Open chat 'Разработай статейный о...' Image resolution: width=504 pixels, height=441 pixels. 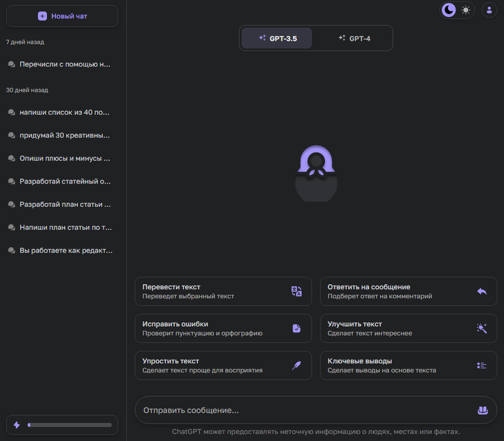[x=62, y=181]
